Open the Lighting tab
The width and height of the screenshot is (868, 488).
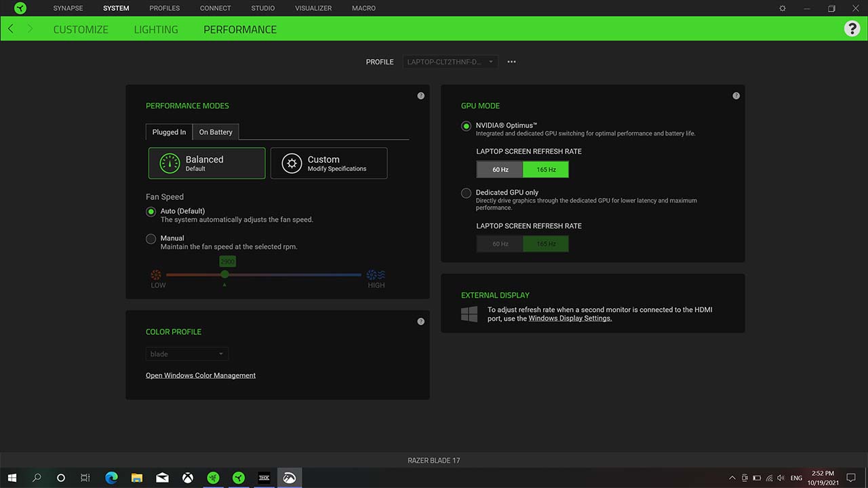click(x=156, y=29)
